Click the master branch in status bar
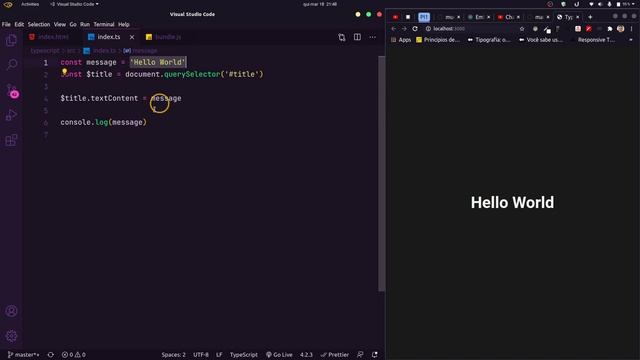 point(24,355)
